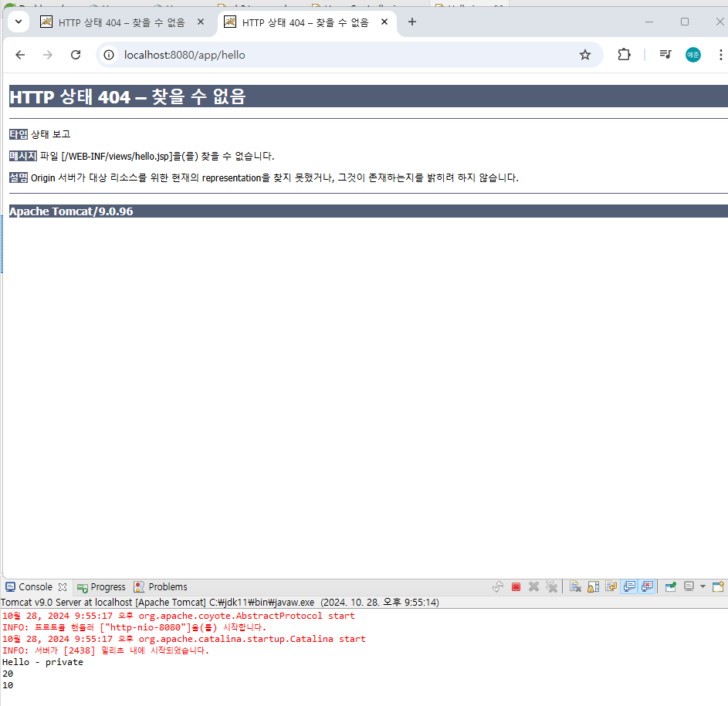Click the console output line '10'
The height and width of the screenshot is (706, 728).
pyautogui.click(x=8, y=685)
